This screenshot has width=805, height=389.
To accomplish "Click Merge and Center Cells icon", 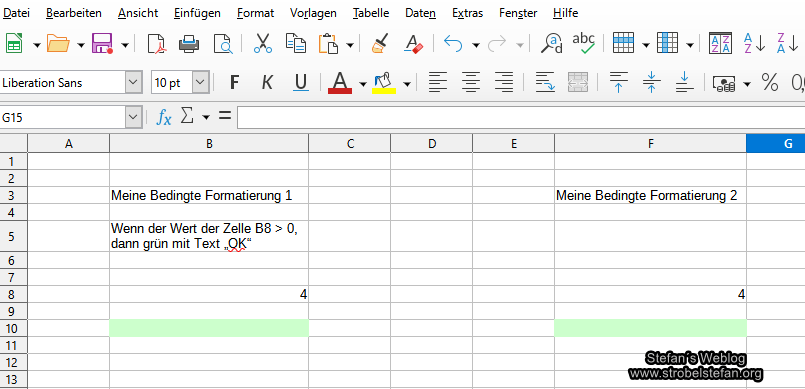I will point(578,82).
